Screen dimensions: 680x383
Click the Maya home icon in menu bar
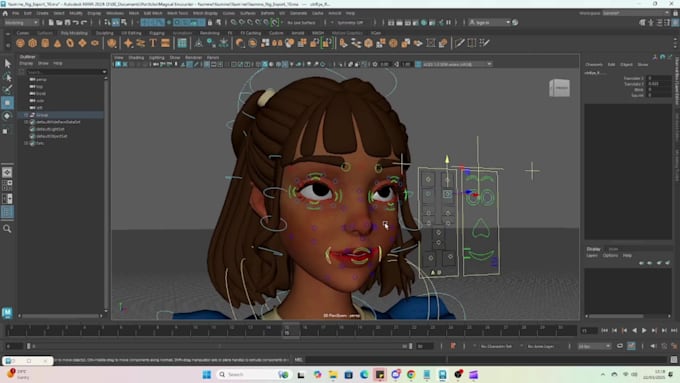click(5, 13)
